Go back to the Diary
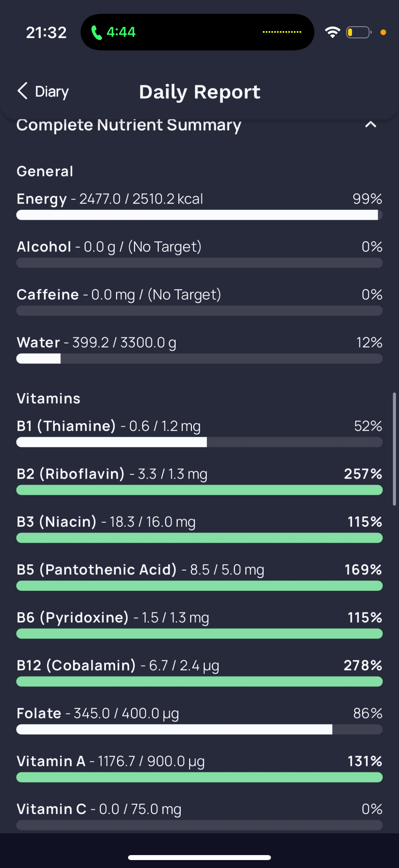 (43, 91)
